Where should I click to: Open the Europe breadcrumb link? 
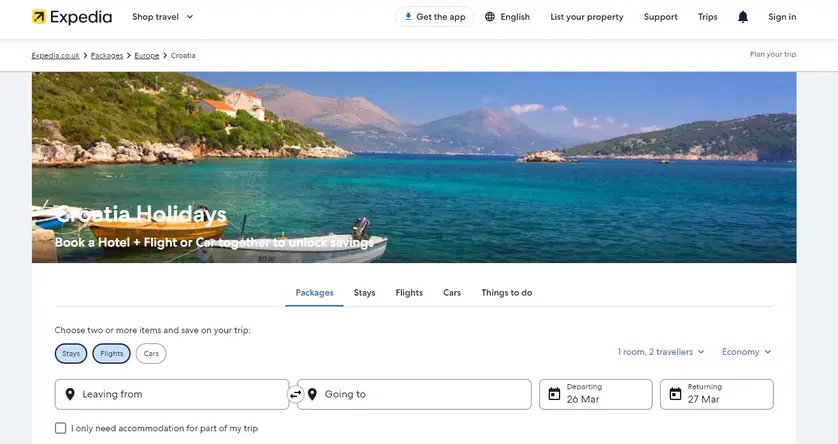[x=147, y=55]
